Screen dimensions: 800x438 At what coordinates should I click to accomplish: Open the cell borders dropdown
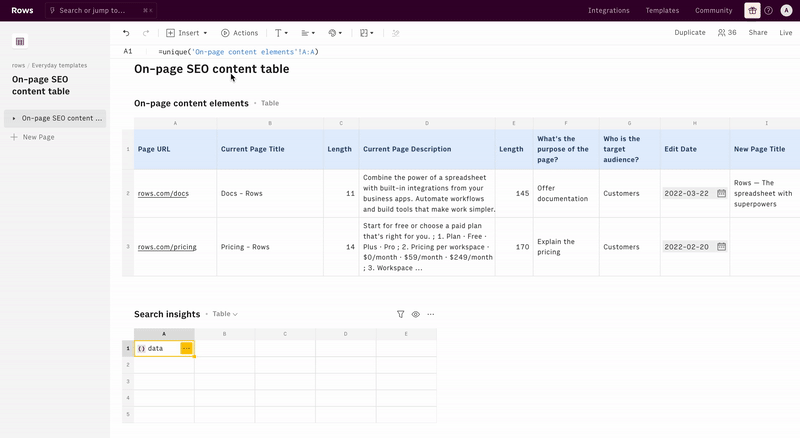(366, 33)
